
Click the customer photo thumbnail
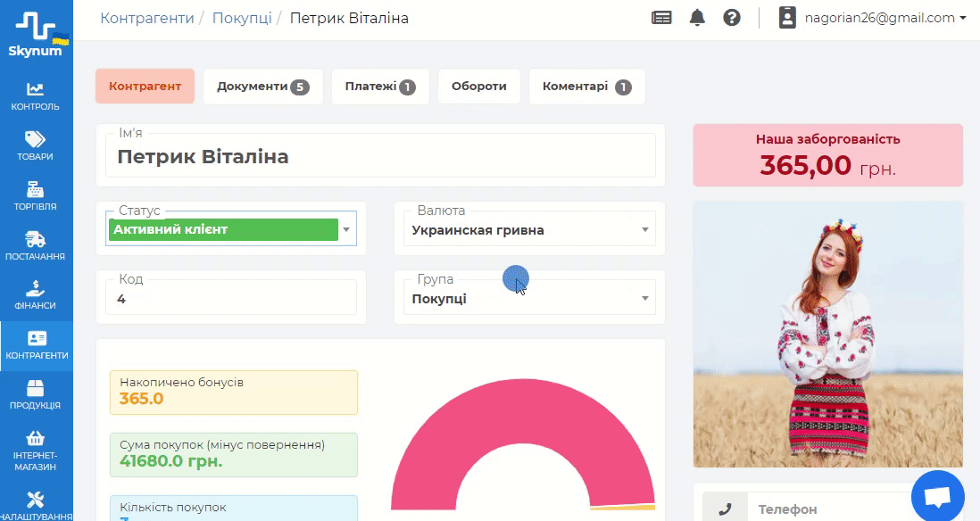[x=828, y=335]
